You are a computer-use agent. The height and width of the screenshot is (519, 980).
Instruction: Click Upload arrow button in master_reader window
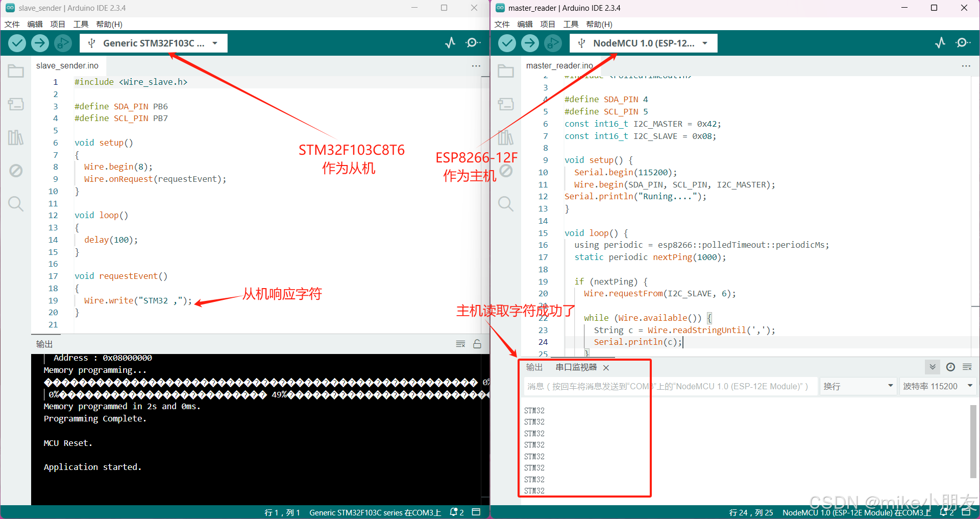click(x=530, y=43)
